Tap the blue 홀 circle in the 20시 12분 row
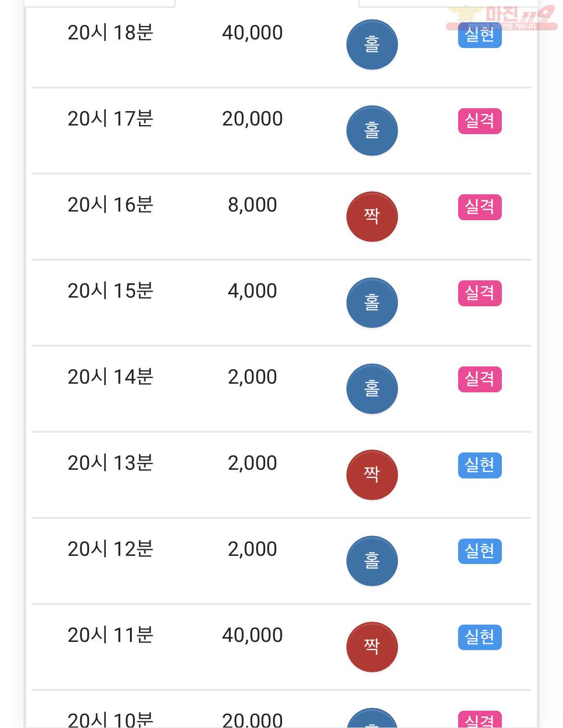Screen dimensions: 563x728 pyautogui.click(x=372, y=561)
